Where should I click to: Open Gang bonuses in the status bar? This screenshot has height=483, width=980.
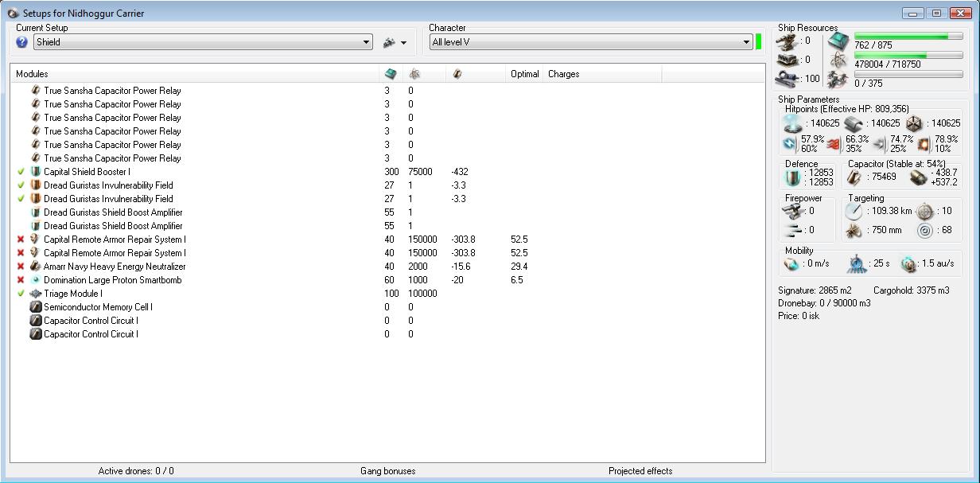coord(388,471)
